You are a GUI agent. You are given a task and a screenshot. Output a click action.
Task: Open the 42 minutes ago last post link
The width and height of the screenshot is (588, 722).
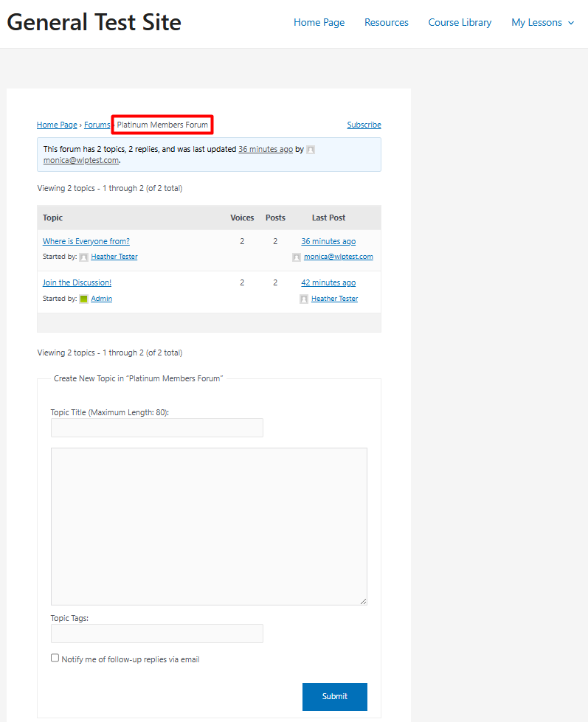[x=328, y=282]
